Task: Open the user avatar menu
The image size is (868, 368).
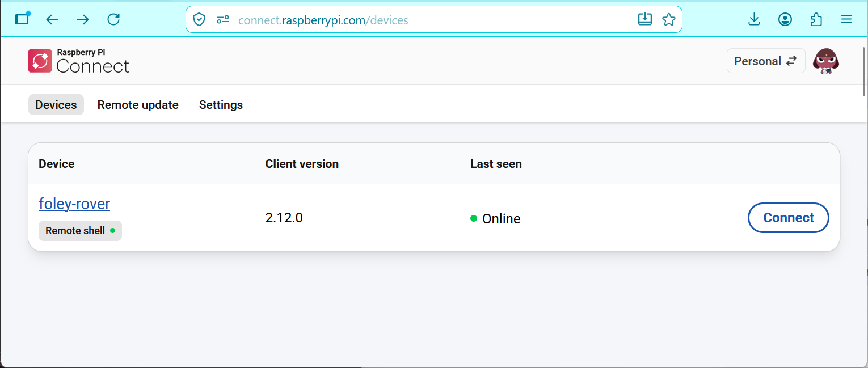Action: 826,61
